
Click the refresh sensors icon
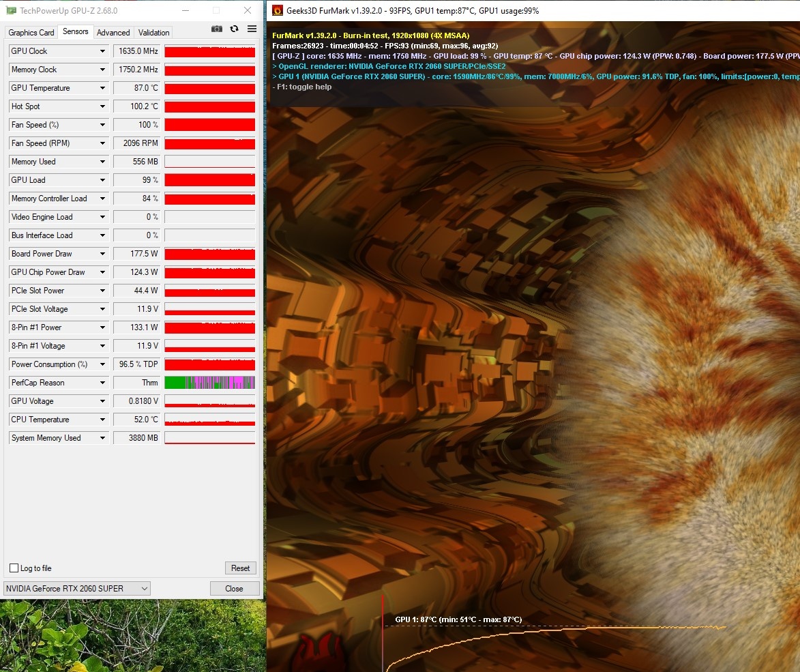[234, 29]
